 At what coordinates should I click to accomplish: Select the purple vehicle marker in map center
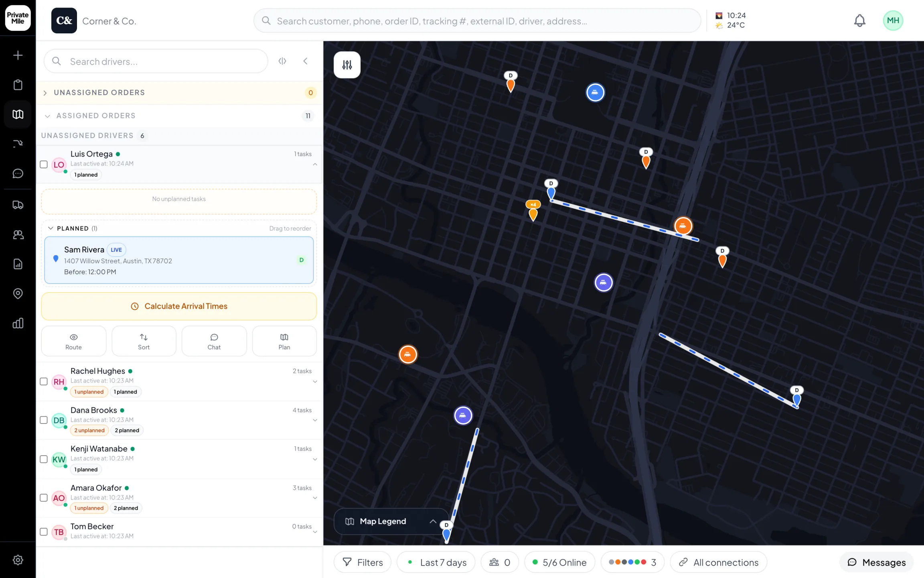coord(604,283)
